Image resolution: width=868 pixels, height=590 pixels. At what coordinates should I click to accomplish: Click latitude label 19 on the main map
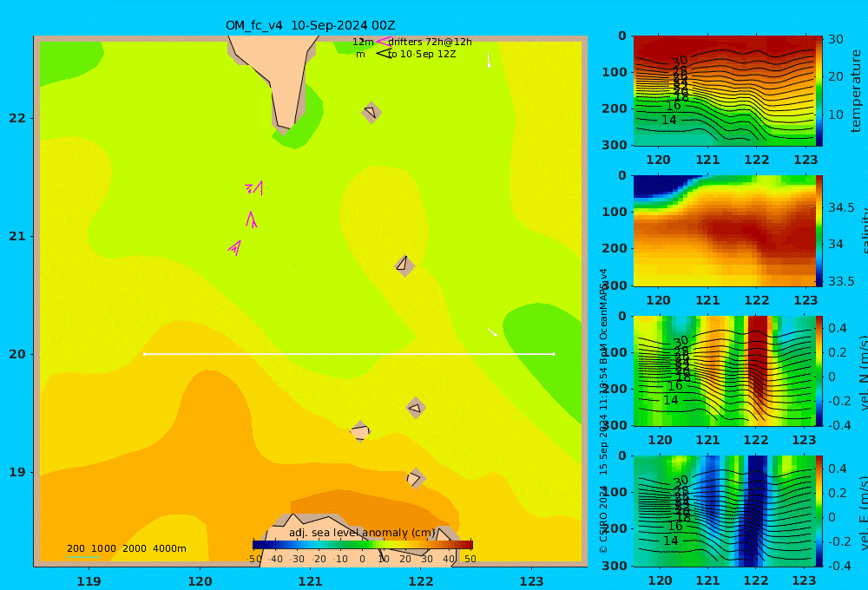tap(17, 472)
